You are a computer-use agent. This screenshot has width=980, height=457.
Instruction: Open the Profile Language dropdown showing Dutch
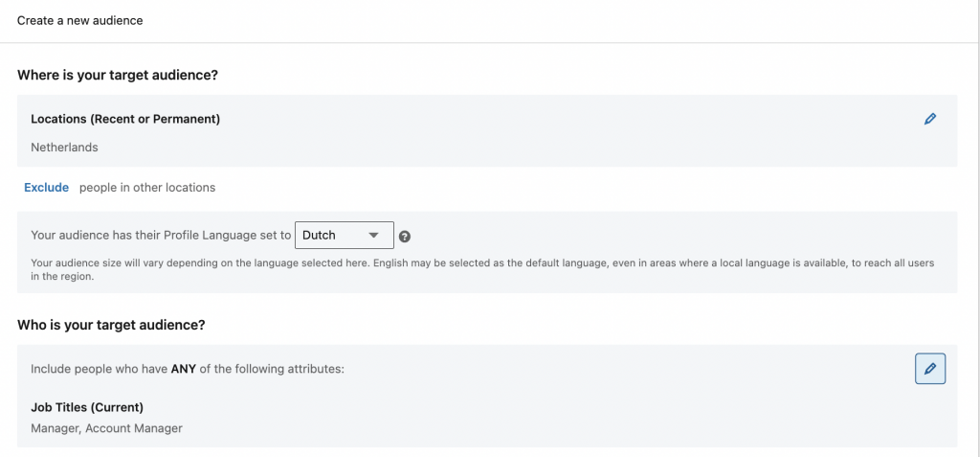[x=343, y=235]
